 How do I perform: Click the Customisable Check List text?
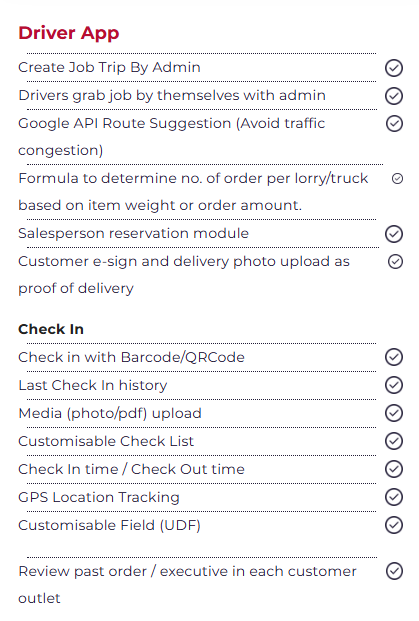click(x=106, y=441)
